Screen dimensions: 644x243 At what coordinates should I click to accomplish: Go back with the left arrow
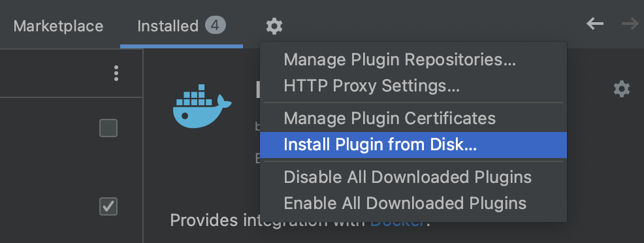(x=595, y=24)
